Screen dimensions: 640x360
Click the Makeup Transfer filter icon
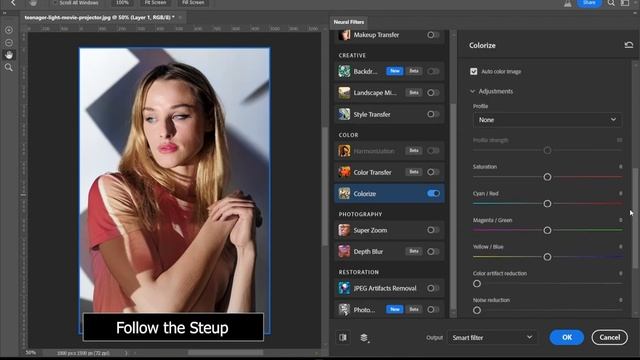click(344, 35)
